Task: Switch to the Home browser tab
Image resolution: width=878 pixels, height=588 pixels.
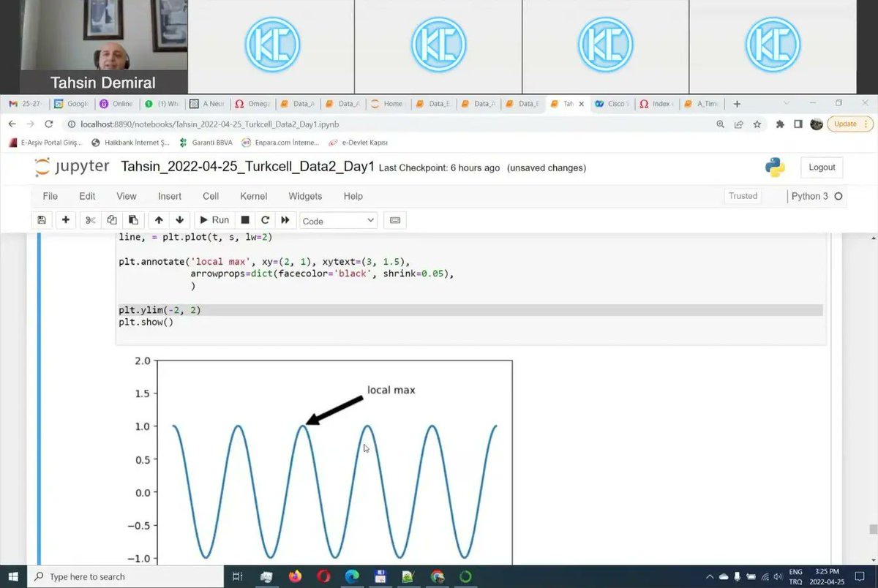Action: pyautogui.click(x=387, y=104)
